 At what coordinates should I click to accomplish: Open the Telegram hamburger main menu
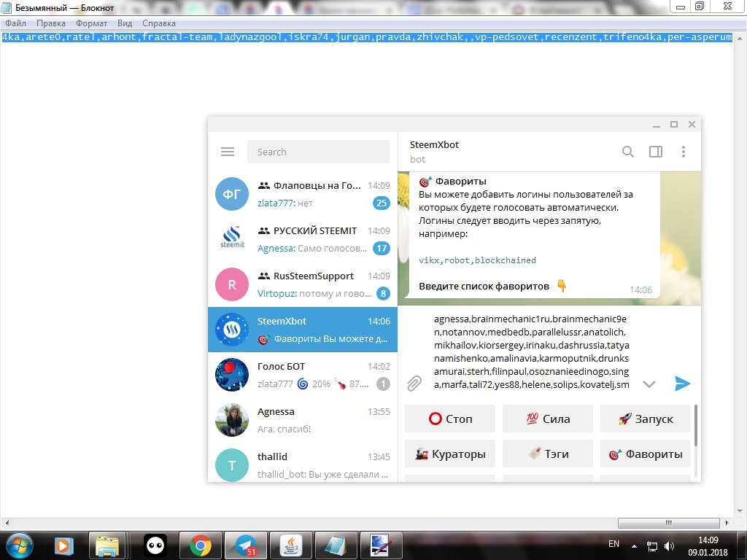pos(228,152)
